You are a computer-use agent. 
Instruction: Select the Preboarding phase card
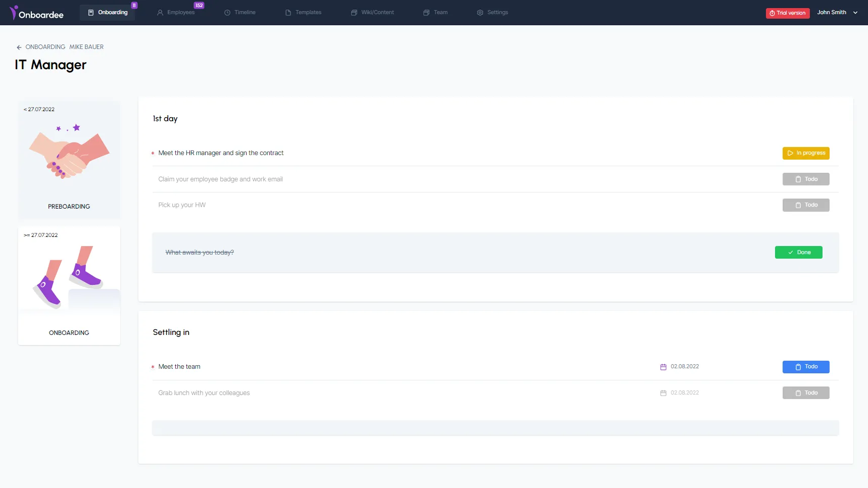click(x=69, y=160)
